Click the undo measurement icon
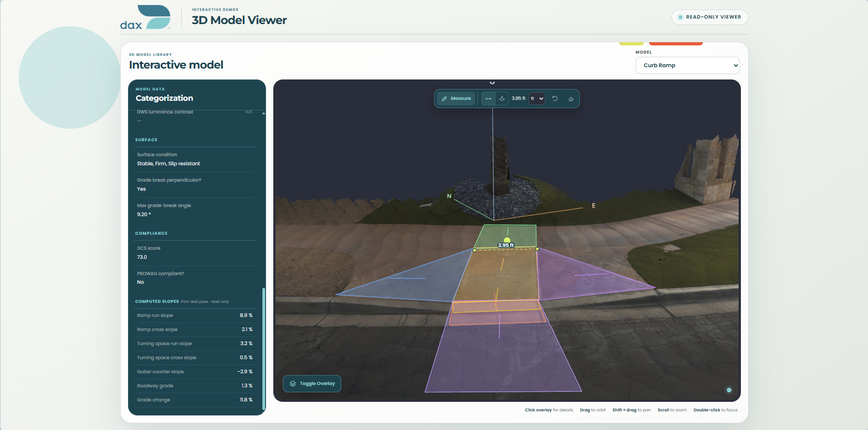868x430 pixels. tap(555, 99)
